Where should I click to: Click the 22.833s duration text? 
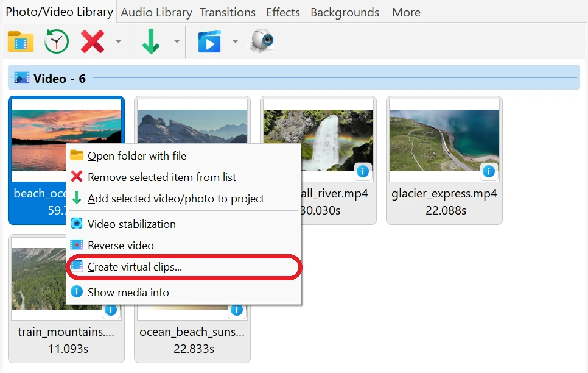[x=194, y=349]
